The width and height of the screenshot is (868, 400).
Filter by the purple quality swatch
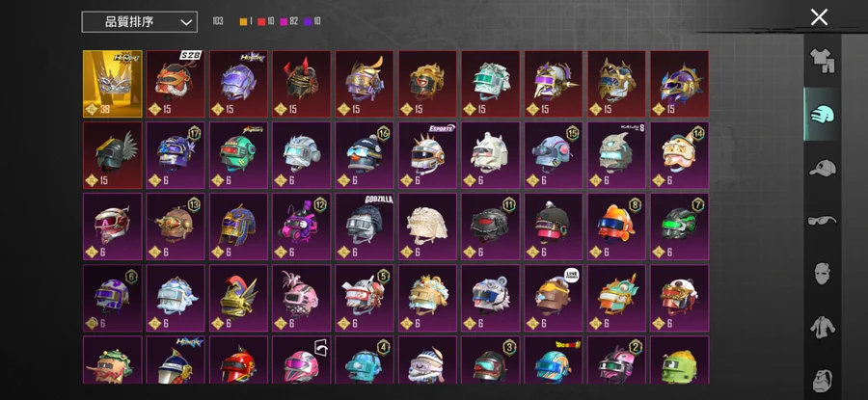point(308,21)
